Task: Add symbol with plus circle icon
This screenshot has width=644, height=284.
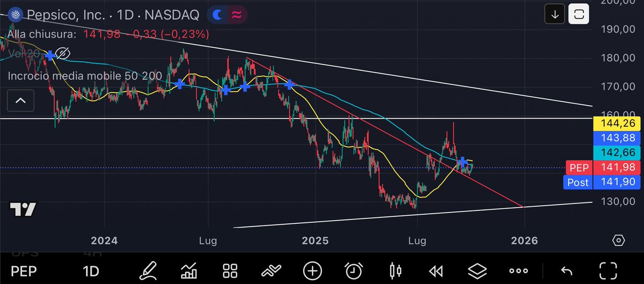Action: (312, 270)
